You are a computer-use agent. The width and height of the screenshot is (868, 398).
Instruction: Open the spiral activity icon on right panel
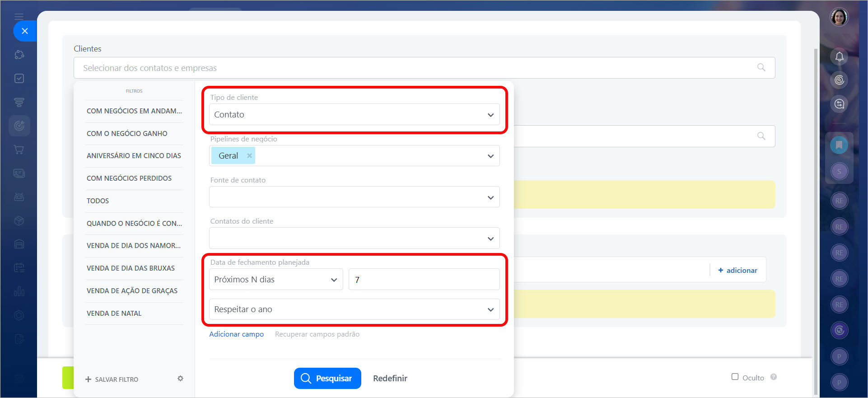[x=839, y=80]
